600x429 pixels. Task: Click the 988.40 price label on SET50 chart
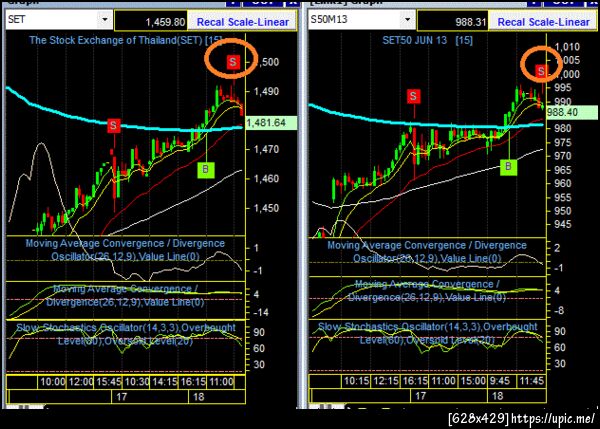click(x=571, y=112)
